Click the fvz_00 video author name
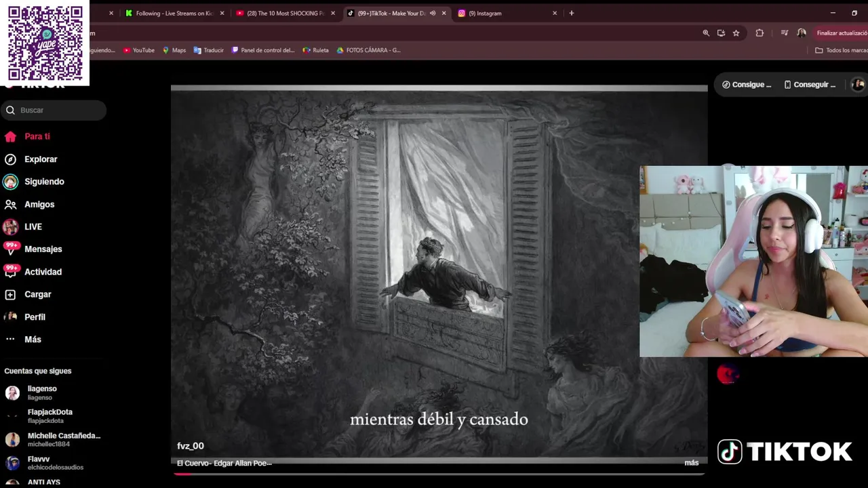This screenshot has height=488, width=868. coord(191,445)
